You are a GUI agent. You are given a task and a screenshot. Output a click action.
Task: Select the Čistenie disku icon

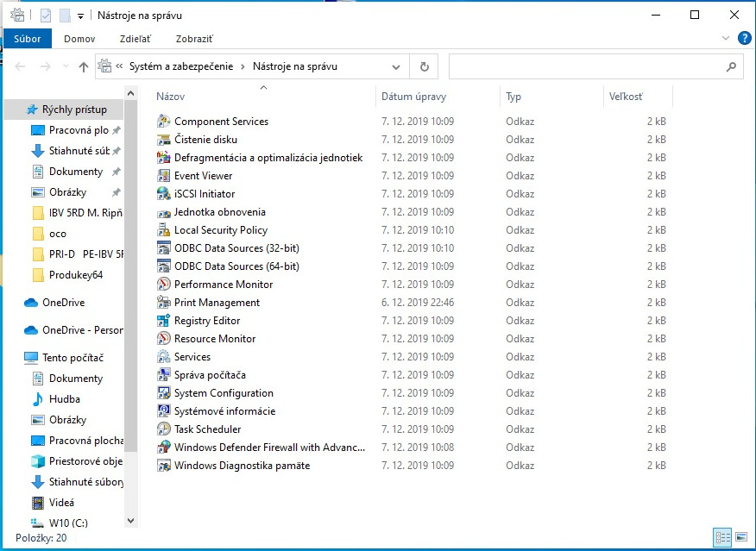(x=163, y=139)
